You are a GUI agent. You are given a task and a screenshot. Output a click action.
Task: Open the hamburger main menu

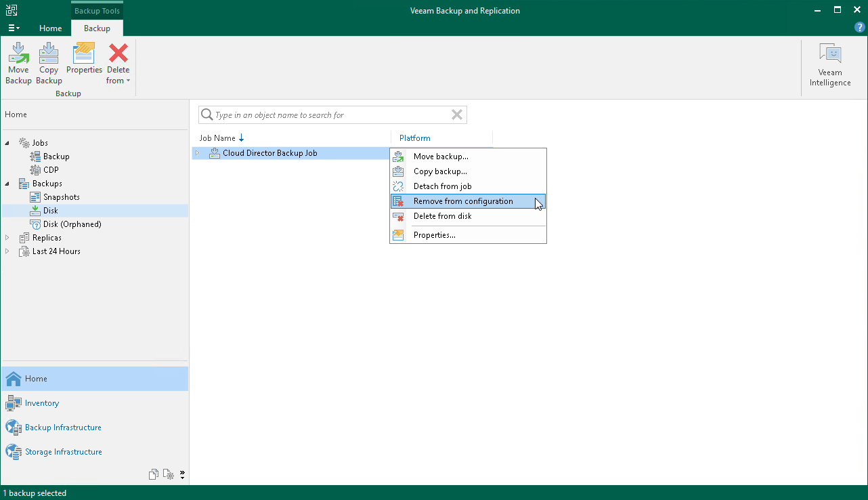[14, 27]
